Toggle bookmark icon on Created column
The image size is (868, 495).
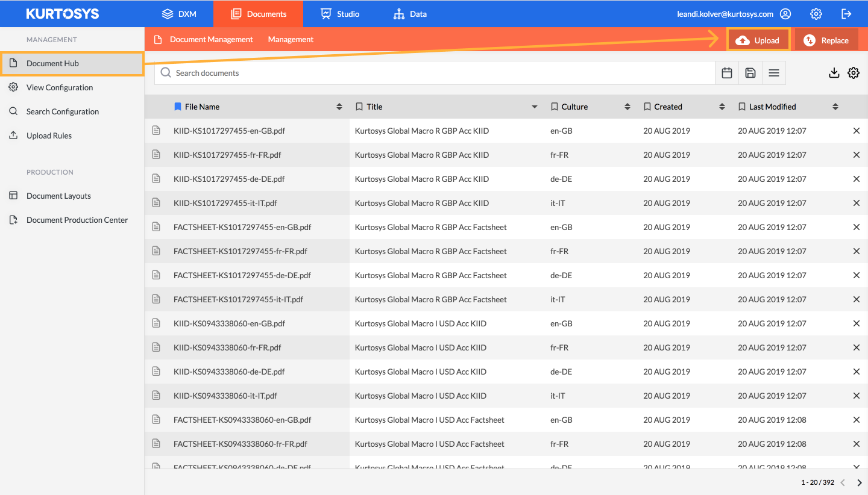647,107
